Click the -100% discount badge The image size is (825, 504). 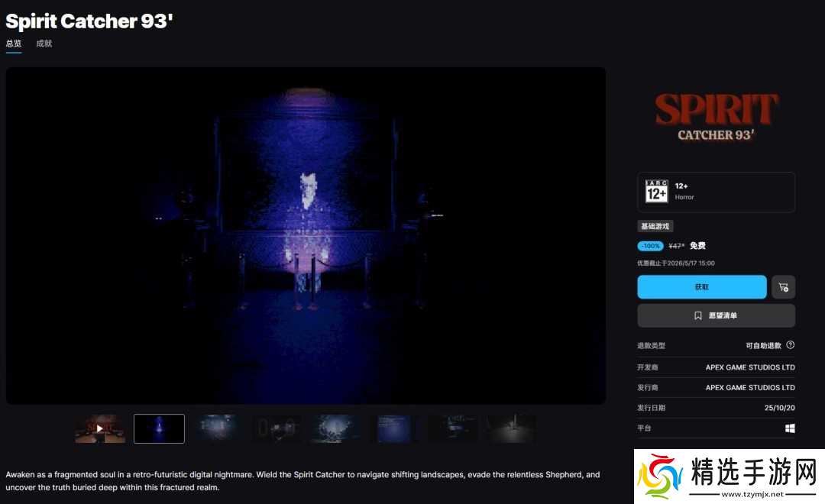(x=650, y=246)
